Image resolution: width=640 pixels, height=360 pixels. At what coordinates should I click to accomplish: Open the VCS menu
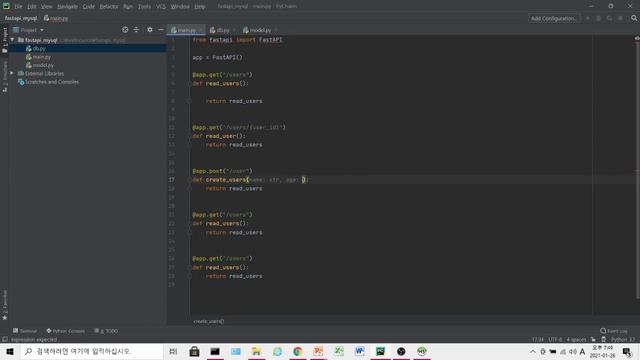161,7
